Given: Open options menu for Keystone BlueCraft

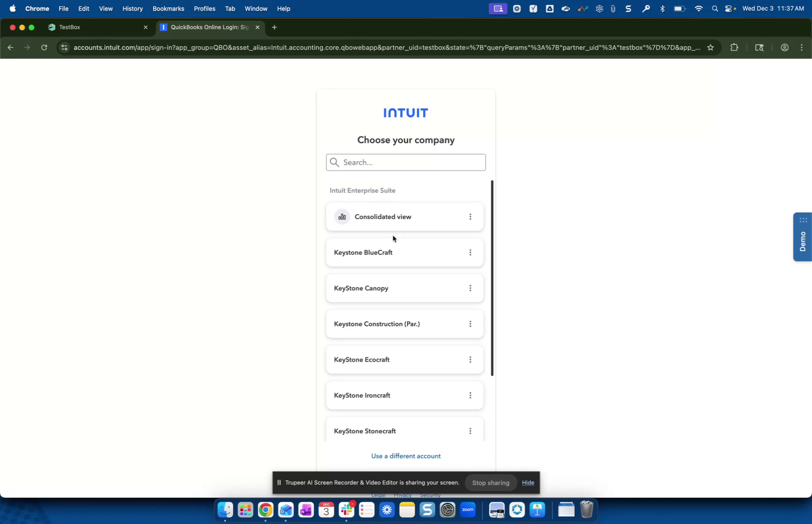Looking at the screenshot, I should (x=470, y=252).
